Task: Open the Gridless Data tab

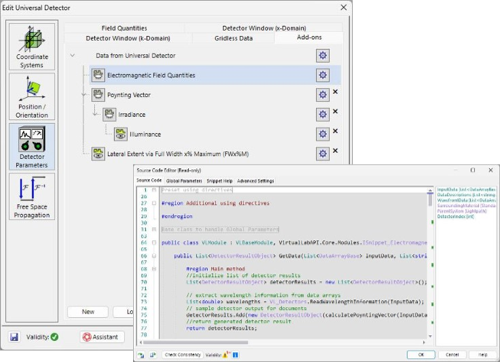Action: [233, 38]
